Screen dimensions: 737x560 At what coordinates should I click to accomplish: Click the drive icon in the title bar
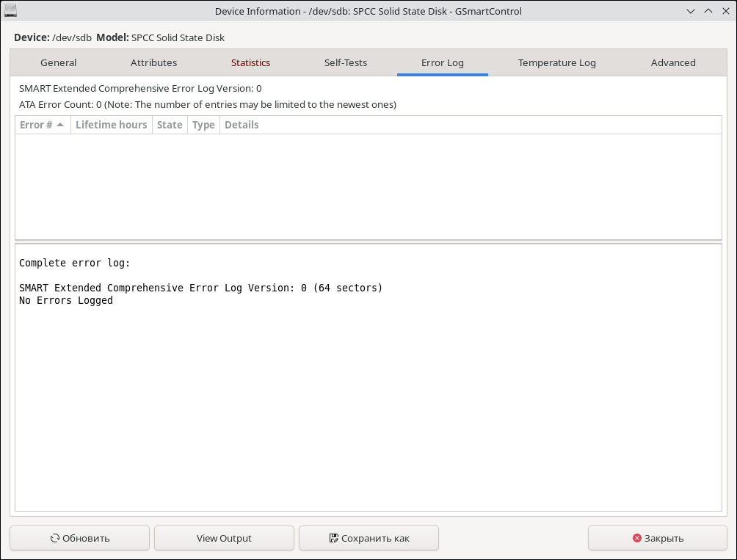point(10,11)
